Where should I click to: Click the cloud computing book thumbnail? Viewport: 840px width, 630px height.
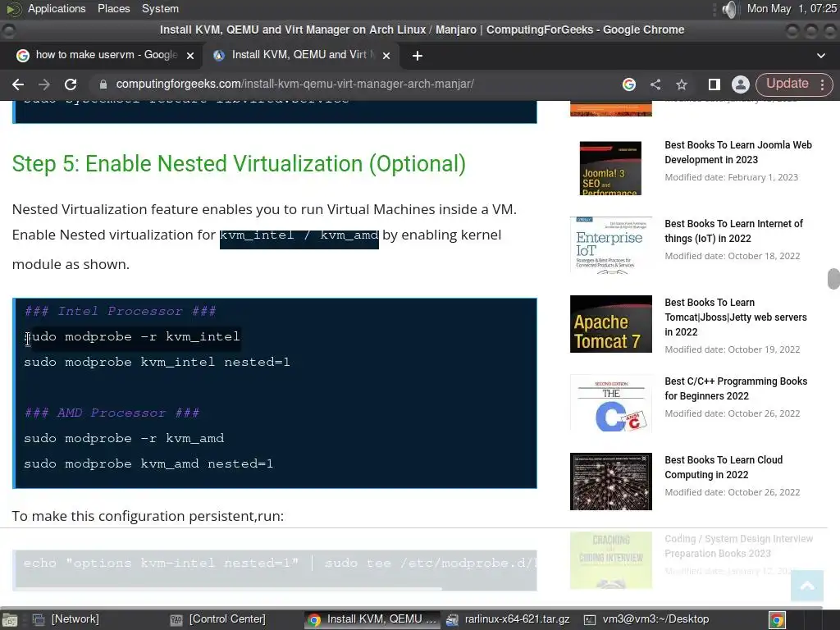pyautogui.click(x=610, y=482)
